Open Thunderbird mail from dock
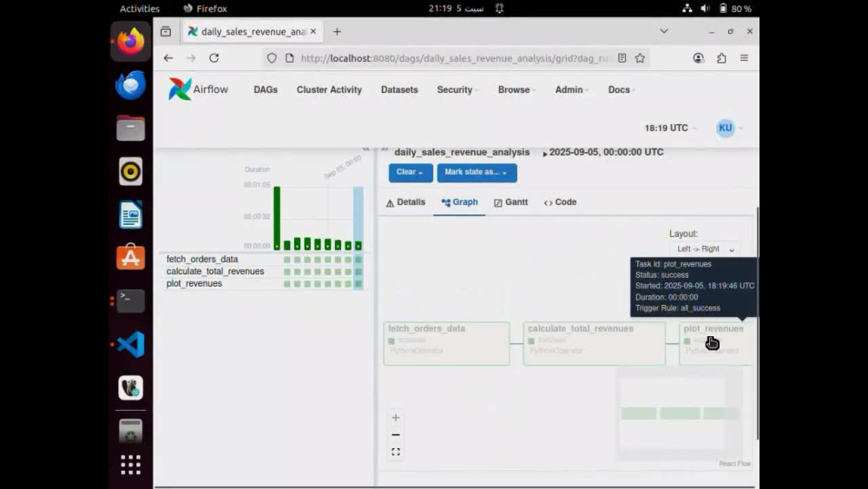The image size is (868, 489). pyautogui.click(x=131, y=85)
